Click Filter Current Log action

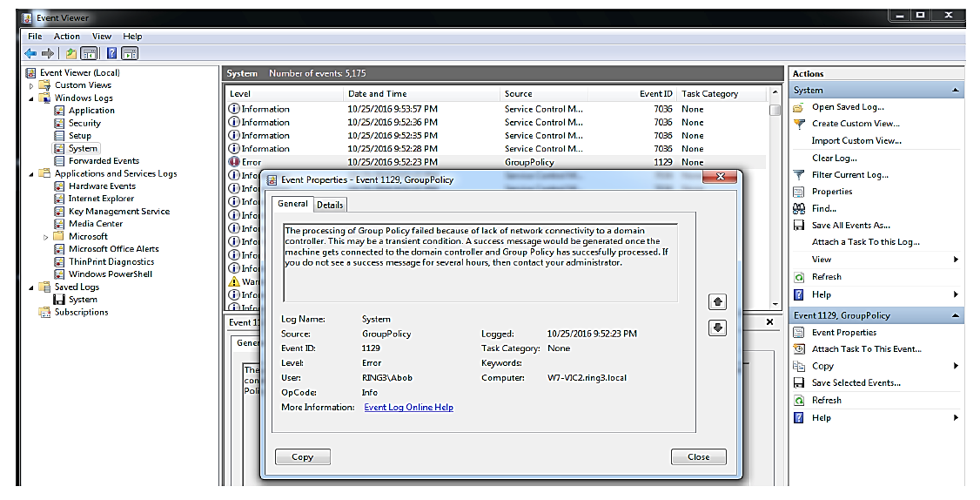point(850,174)
